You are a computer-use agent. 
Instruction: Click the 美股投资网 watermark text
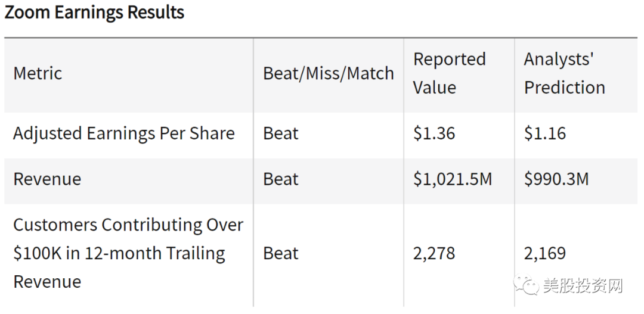coord(583,285)
